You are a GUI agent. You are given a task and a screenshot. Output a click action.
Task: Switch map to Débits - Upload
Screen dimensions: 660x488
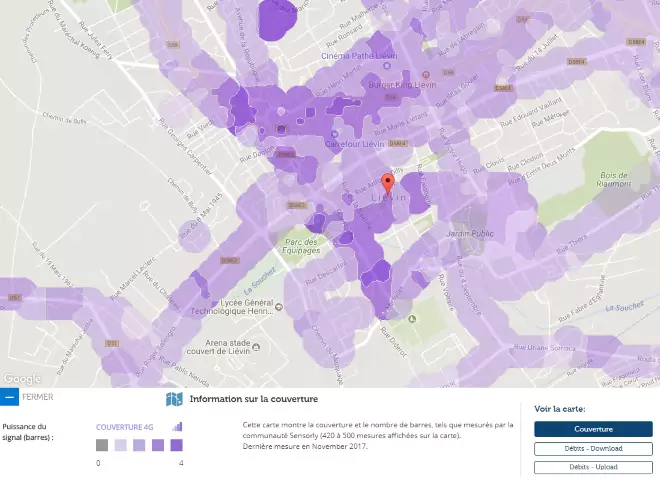(592, 466)
